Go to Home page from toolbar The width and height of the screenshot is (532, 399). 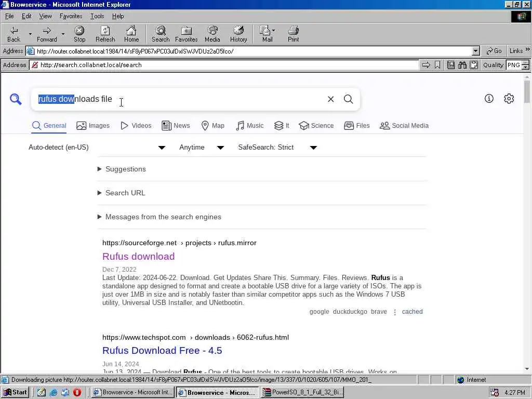tap(131, 34)
